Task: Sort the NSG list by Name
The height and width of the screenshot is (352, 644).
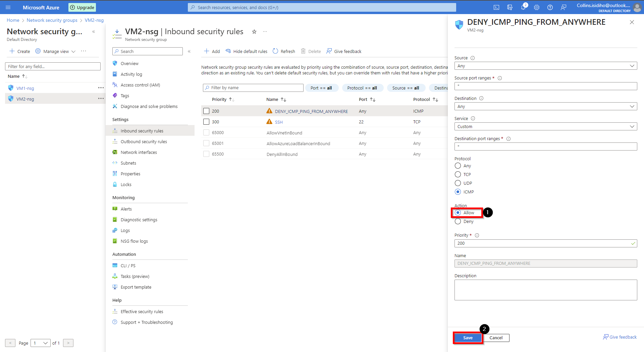Action: (x=17, y=76)
